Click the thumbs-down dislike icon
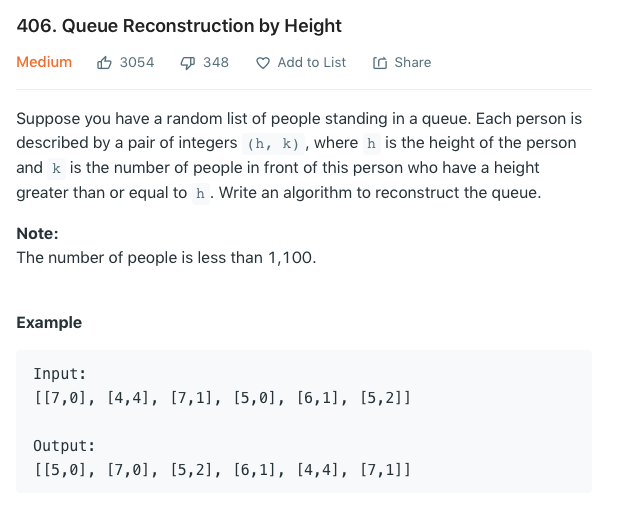Viewport: 617px width, 528px height. coord(187,63)
